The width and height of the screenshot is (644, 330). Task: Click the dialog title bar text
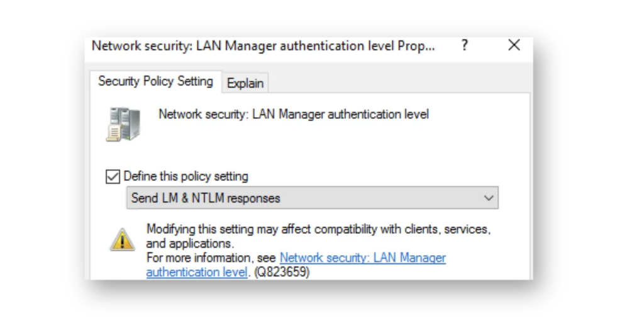coord(263,46)
